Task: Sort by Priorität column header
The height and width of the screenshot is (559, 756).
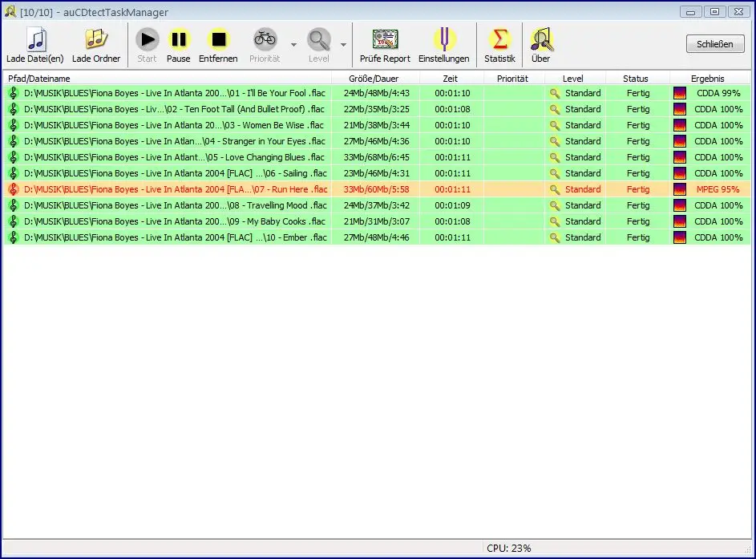Action: pyautogui.click(x=512, y=79)
